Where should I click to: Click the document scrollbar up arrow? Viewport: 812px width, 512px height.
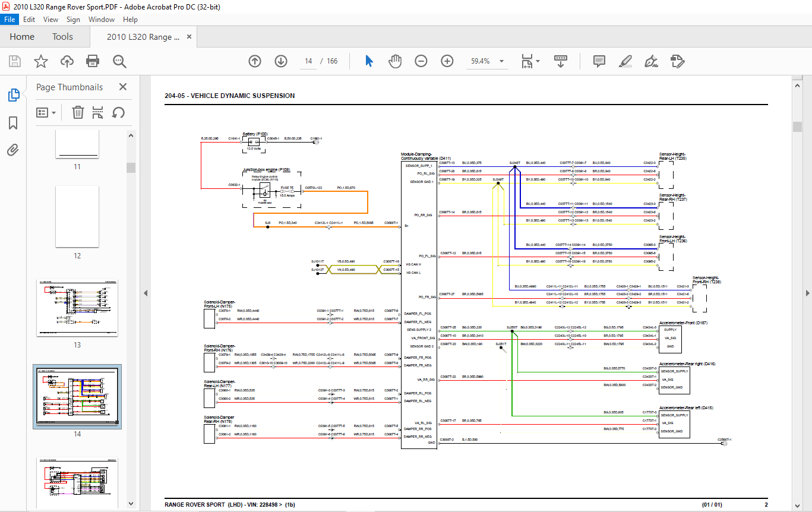click(x=797, y=87)
